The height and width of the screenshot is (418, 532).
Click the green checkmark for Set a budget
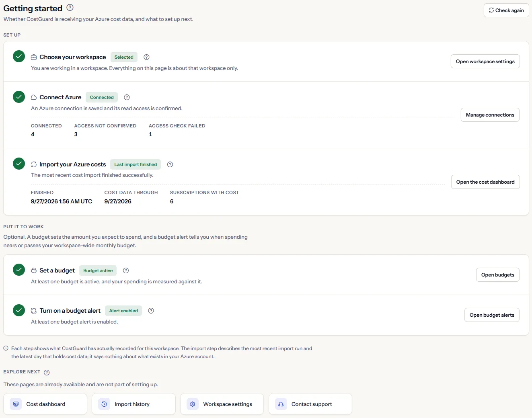[x=19, y=270]
